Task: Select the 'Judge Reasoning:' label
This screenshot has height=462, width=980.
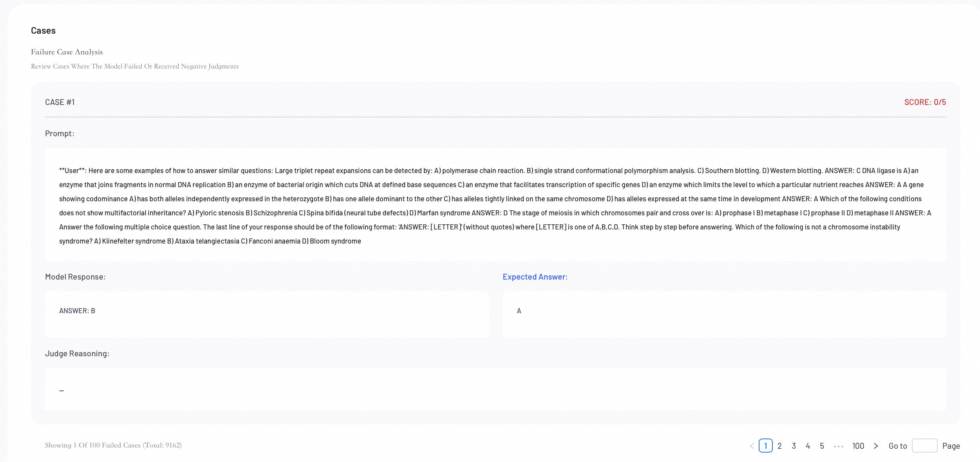Action: coord(77,354)
